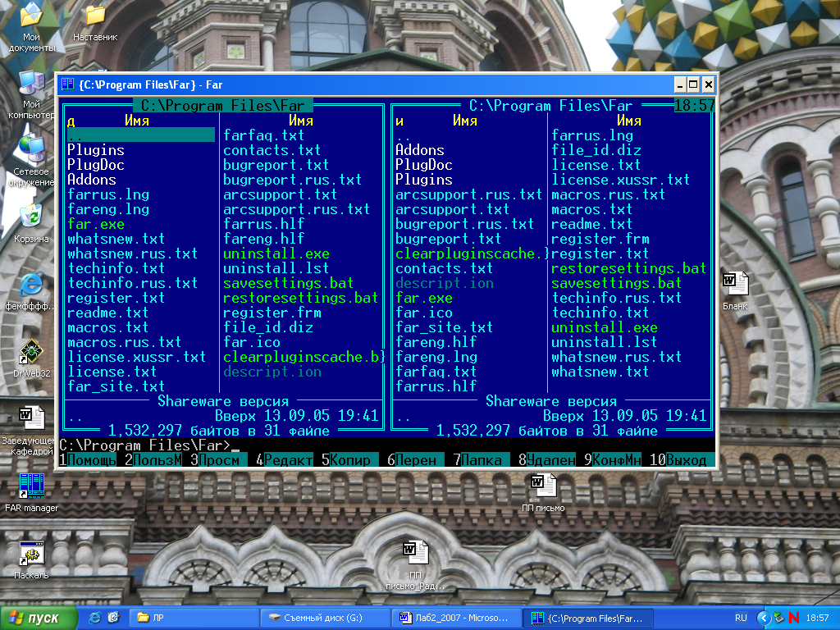840x630 pixels.
Task: Select license.xussr.txt in left panel
Action: click(137, 357)
